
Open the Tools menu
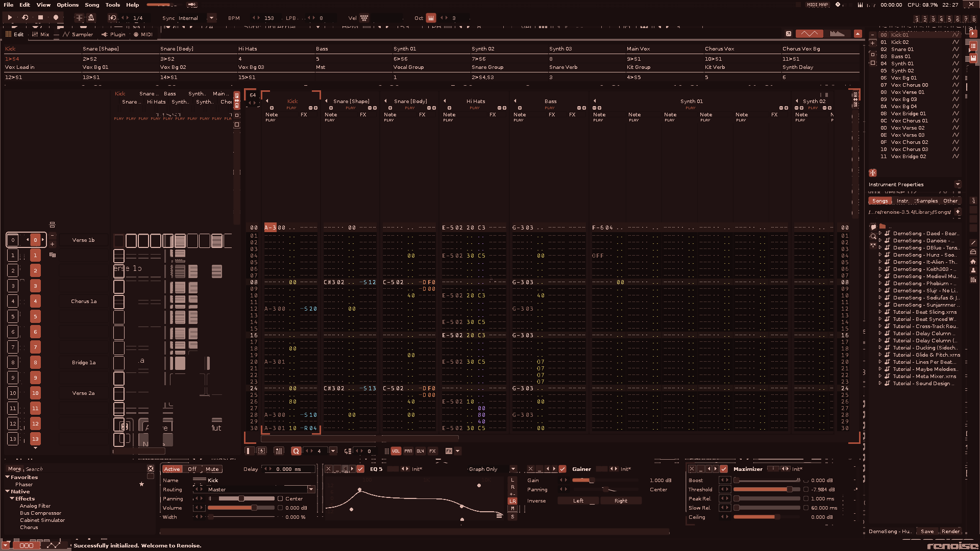[x=113, y=5]
